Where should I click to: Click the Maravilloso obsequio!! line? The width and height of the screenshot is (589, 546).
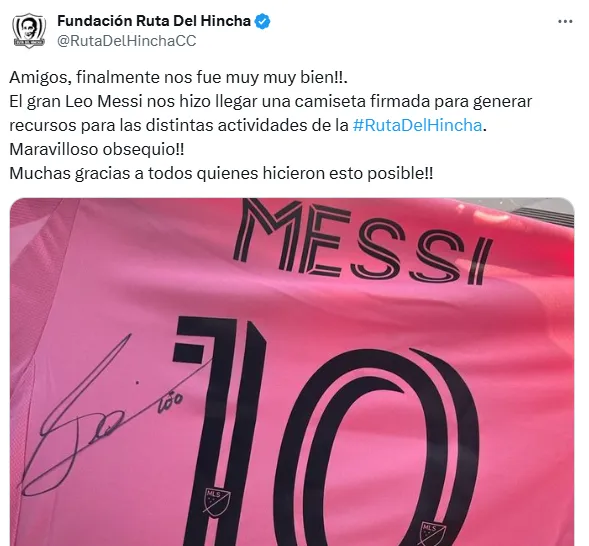click(97, 149)
